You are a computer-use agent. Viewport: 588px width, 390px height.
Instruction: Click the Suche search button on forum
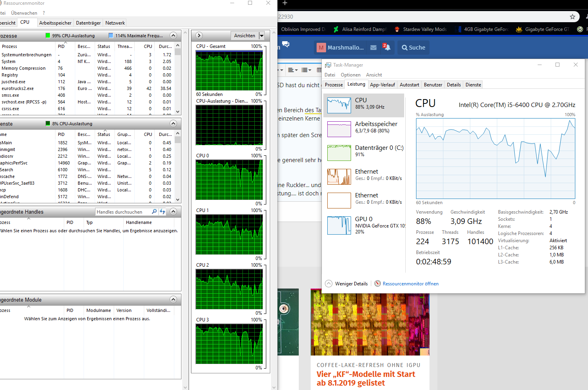pyautogui.click(x=413, y=48)
